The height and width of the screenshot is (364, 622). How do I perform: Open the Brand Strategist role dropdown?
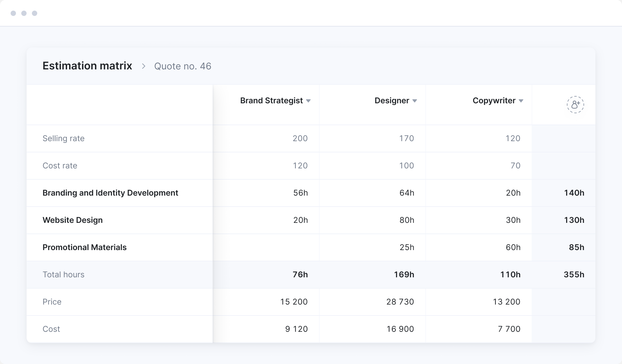pos(308,101)
